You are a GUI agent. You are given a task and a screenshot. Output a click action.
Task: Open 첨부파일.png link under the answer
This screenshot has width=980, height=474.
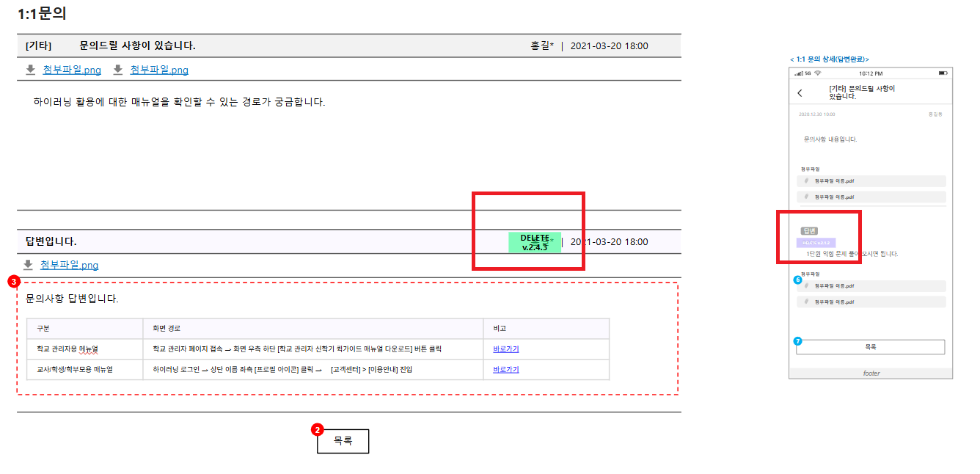coord(69,265)
